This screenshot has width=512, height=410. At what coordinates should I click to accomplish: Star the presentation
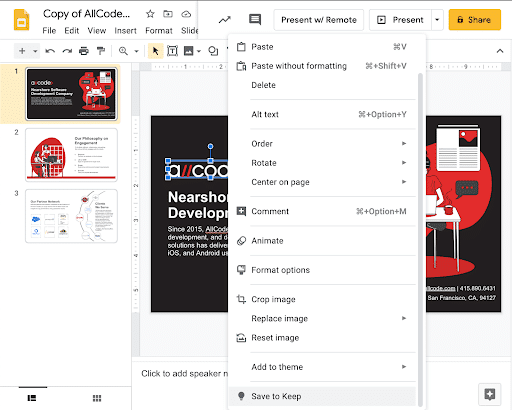150,14
